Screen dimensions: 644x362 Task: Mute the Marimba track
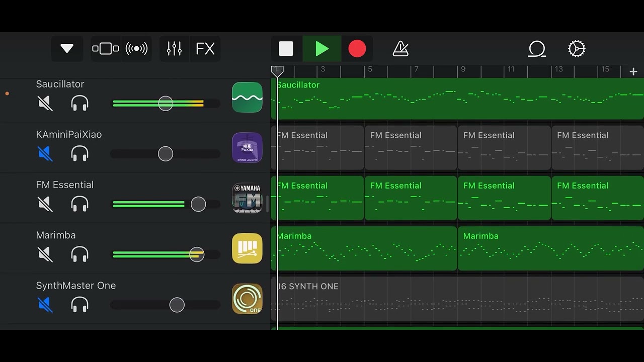pyautogui.click(x=45, y=254)
